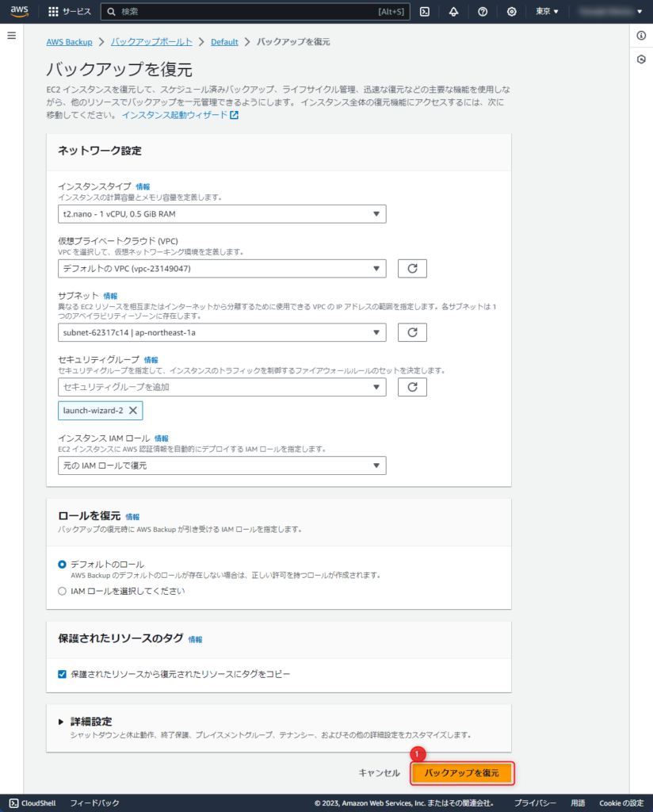Image resolution: width=653 pixels, height=812 pixels.
Task: Open the 東京 region selector
Action: point(547,11)
